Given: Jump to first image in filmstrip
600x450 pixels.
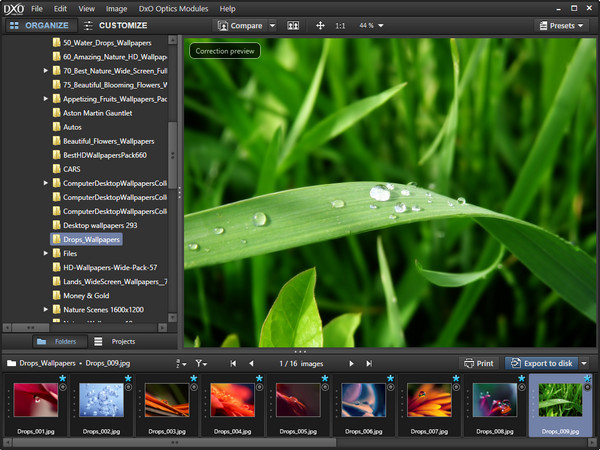Looking at the screenshot, I should point(233,363).
